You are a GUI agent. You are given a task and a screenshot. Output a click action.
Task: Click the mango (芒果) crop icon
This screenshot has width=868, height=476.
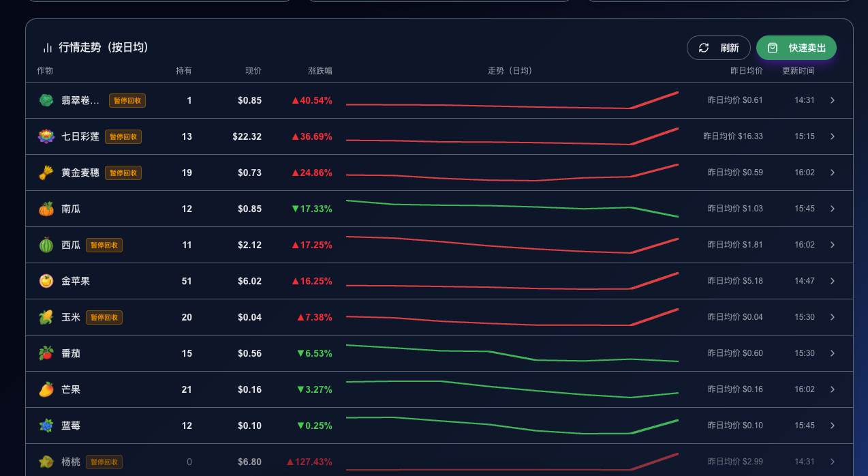[46, 389]
